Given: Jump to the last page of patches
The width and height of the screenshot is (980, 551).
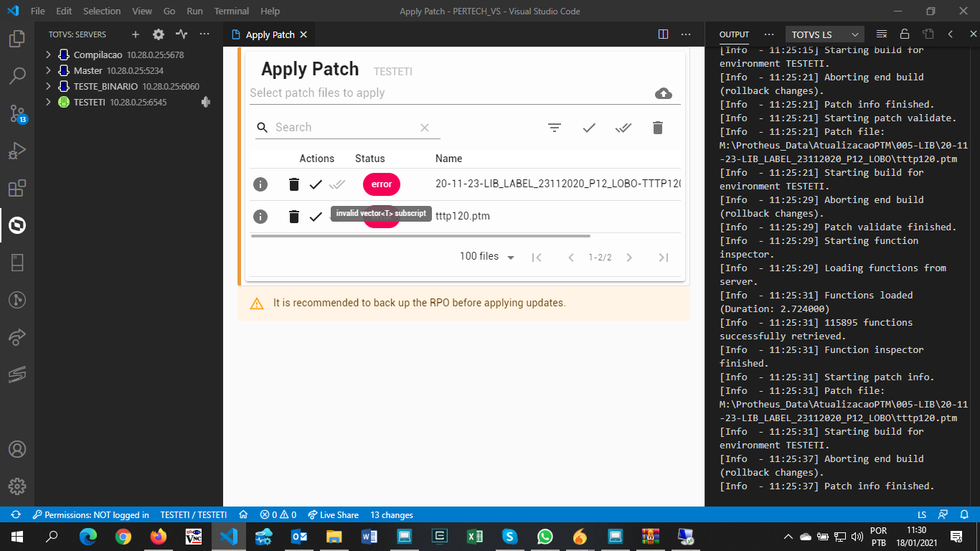Looking at the screenshot, I should coord(664,258).
